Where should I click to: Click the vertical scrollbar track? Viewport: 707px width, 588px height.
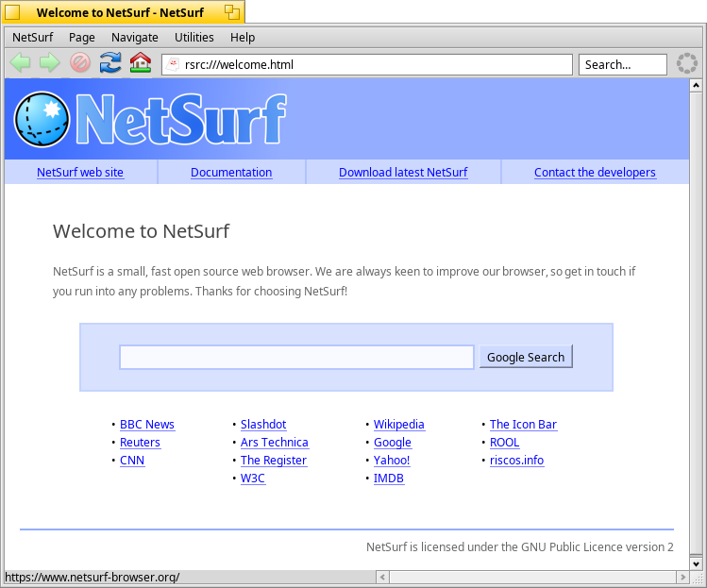click(696, 325)
